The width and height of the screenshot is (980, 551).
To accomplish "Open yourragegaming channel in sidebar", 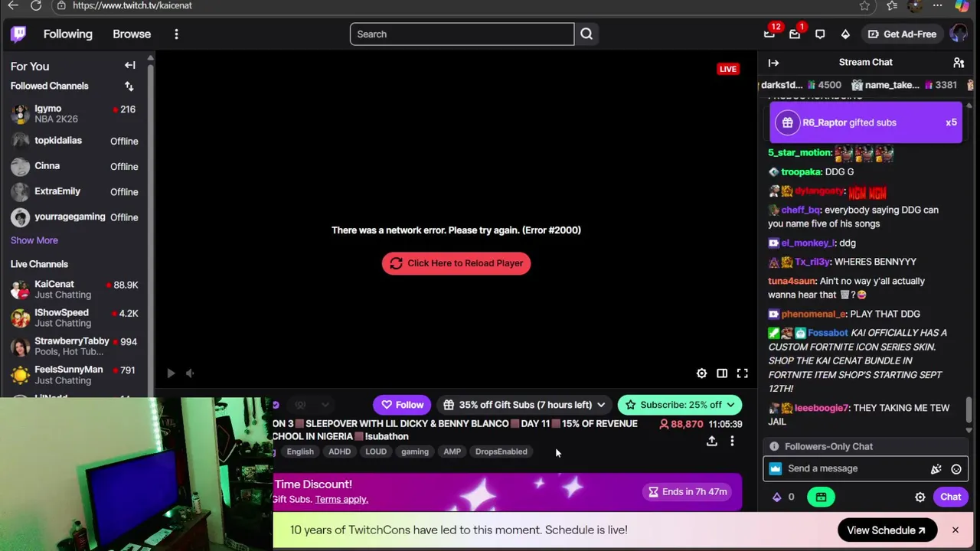I will click(75, 217).
